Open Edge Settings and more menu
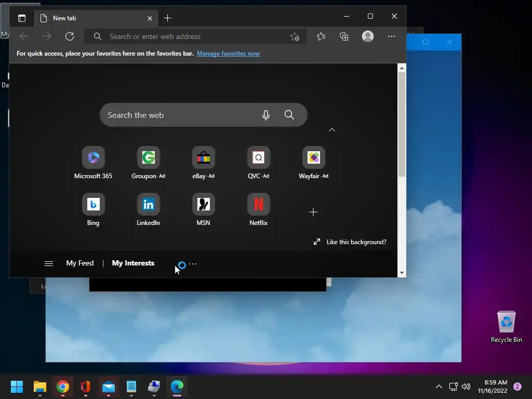Viewport: 532px width, 399px height. coord(392,36)
